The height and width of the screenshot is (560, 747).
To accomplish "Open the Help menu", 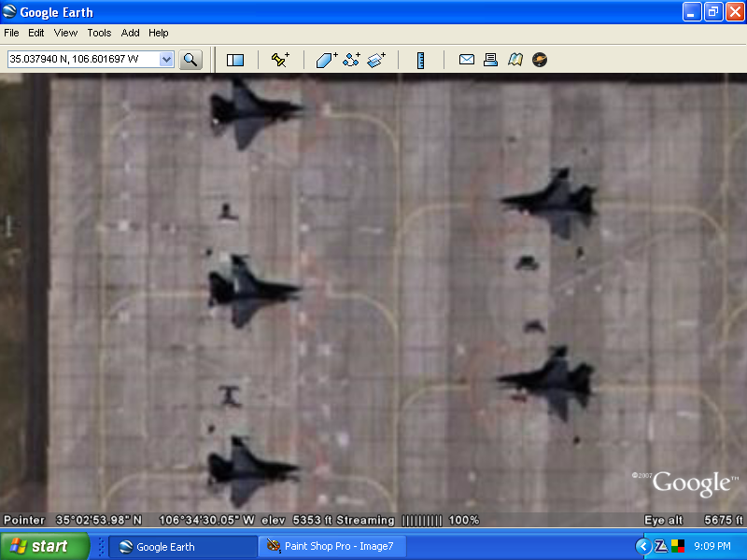I will 158,33.
